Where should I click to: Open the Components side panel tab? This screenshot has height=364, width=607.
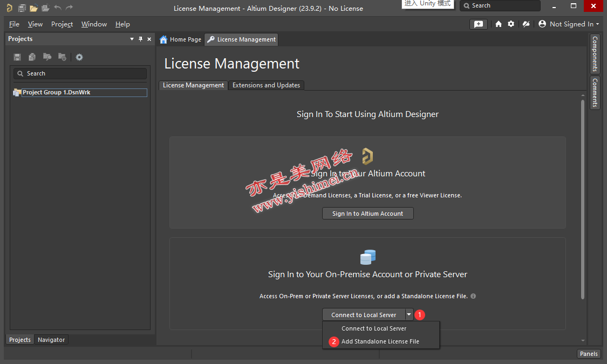595,54
